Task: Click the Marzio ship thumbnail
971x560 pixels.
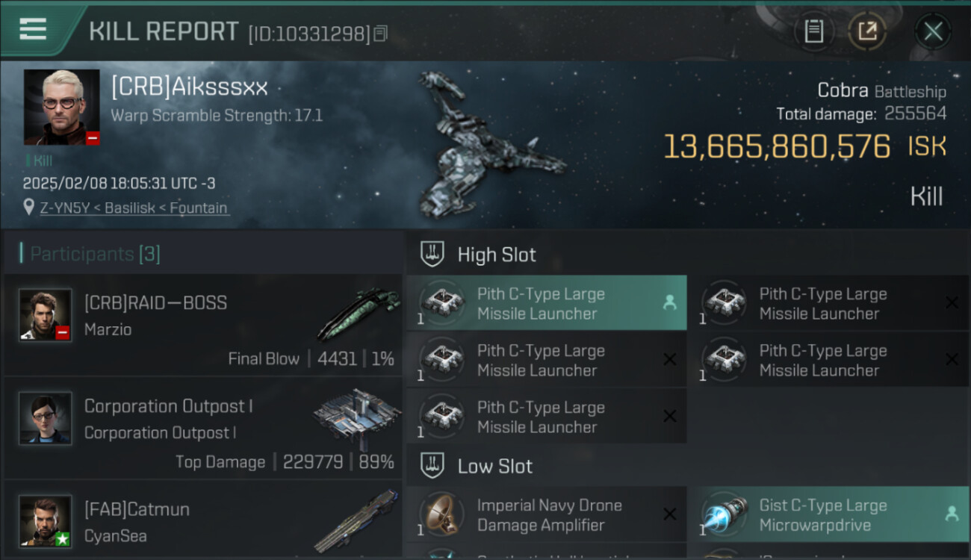Action: pyautogui.click(x=359, y=314)
